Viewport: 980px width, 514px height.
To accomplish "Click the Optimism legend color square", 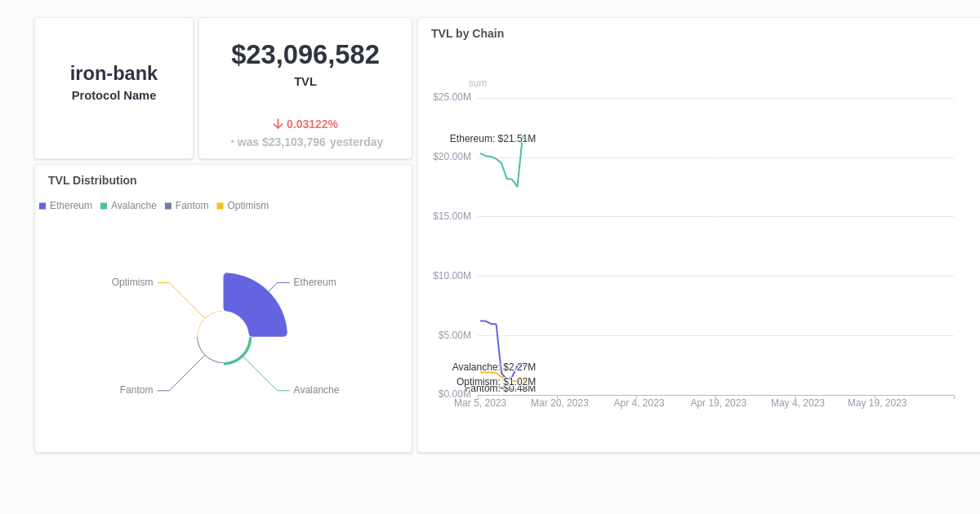I will pyautogui.click(x=219, y=206).
